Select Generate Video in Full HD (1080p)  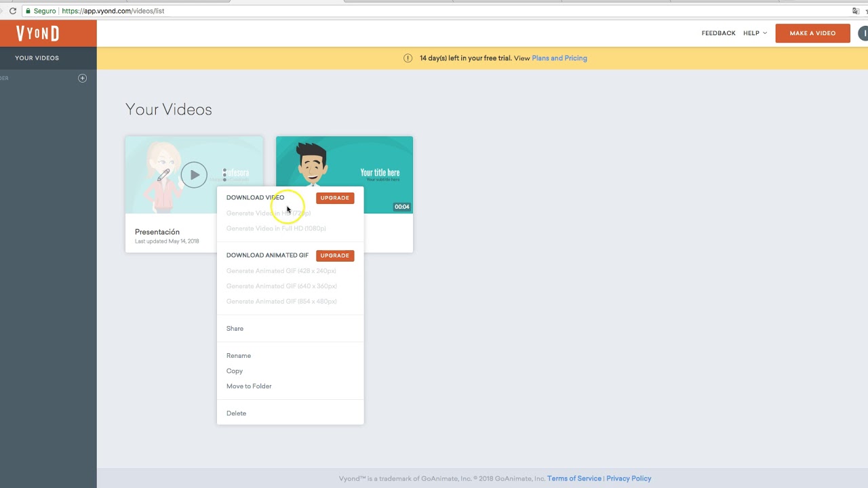tap(276, 228)
